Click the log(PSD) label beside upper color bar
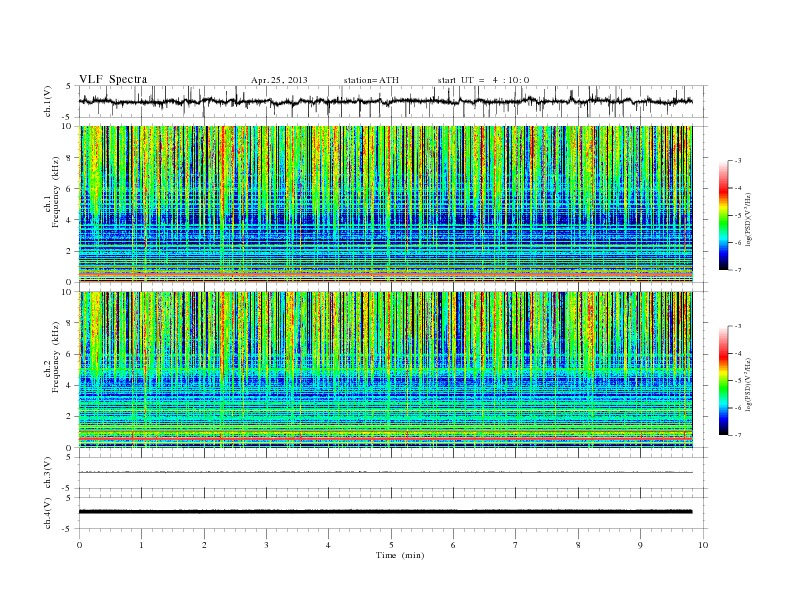The height and width of the screenshot is (612, 792). (x=750, y=219)
